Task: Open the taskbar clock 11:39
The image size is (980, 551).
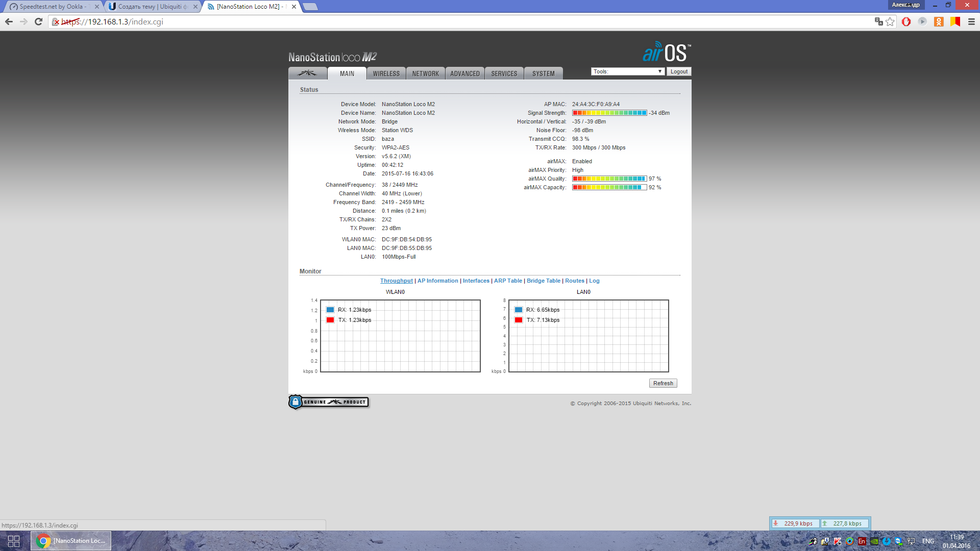Action: [957, 541]
